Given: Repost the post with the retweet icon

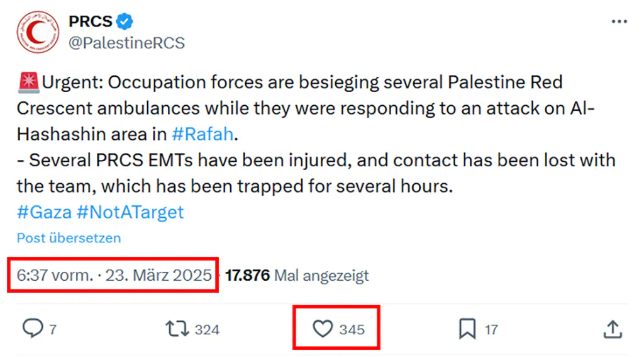Looking at the screenshot, I should 175,329.
